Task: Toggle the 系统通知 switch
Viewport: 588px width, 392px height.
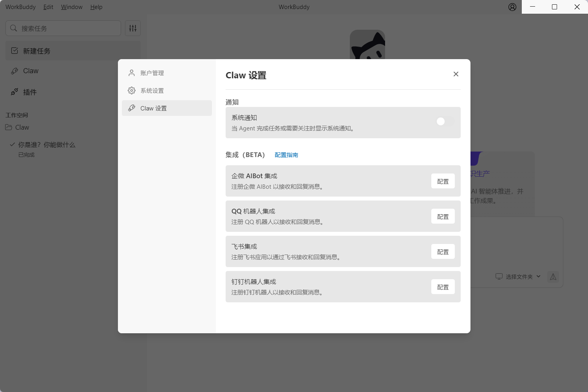Action: 445,121
